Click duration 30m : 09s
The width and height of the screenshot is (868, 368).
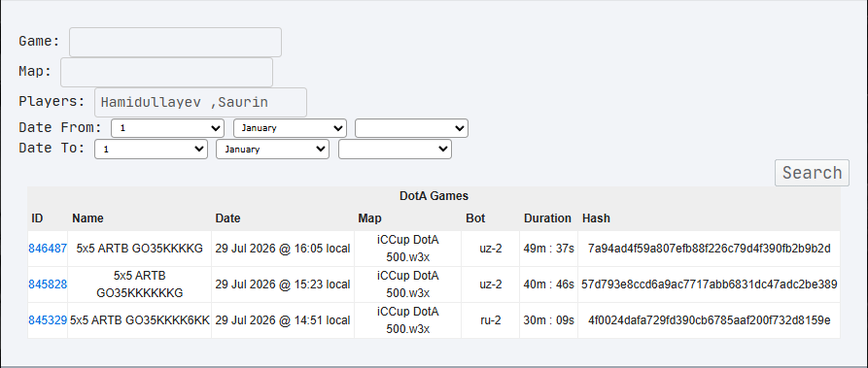click(548, 320)
